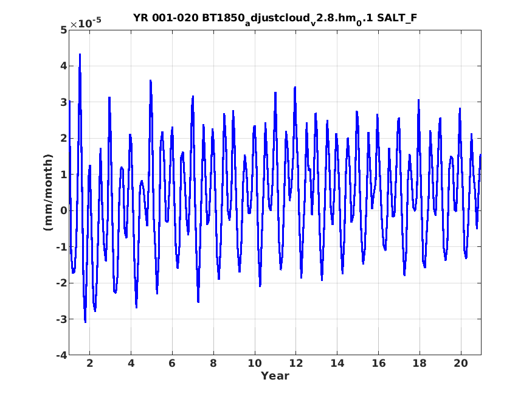This screenshot has height=399, width=532.
Task: Click y-axis tick label 3
Action: 63,102
